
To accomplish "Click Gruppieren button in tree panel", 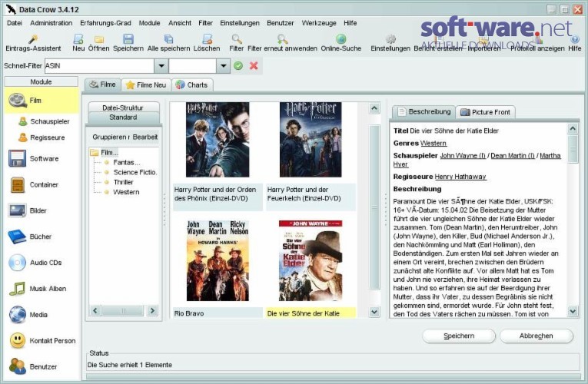I will (109, 137).
